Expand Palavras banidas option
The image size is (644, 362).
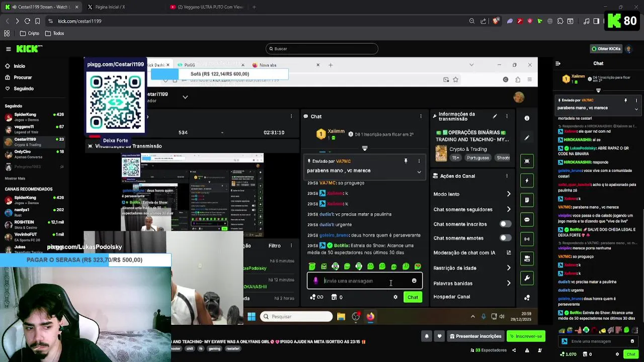point(508,284)
